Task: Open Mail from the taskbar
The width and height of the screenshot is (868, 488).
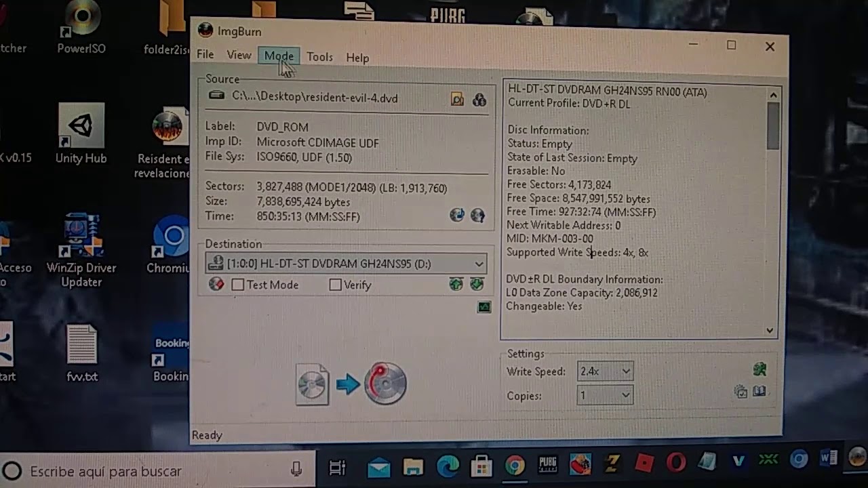Action: coord(379,467)
